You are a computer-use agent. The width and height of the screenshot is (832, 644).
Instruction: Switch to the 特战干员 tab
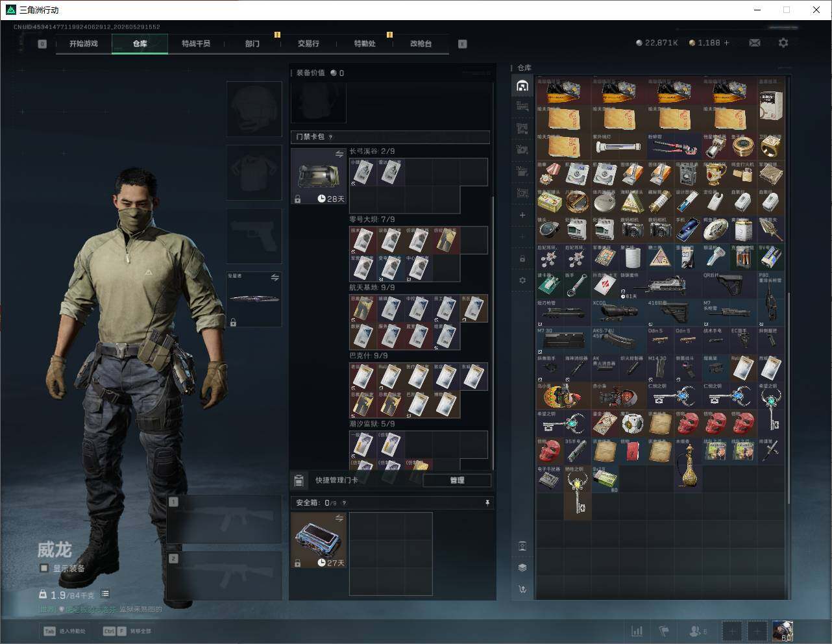[196, 43]
